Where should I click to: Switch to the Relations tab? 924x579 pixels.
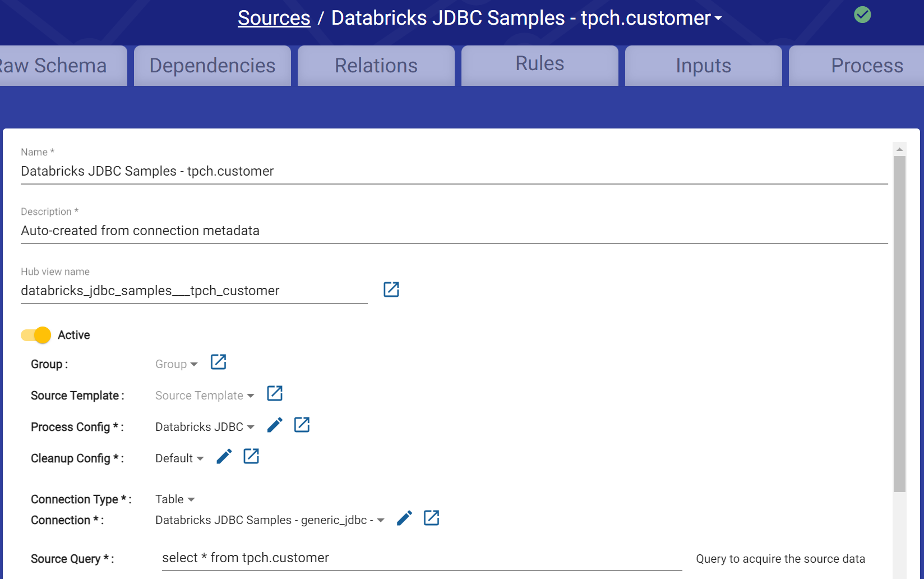pos(376,66)
